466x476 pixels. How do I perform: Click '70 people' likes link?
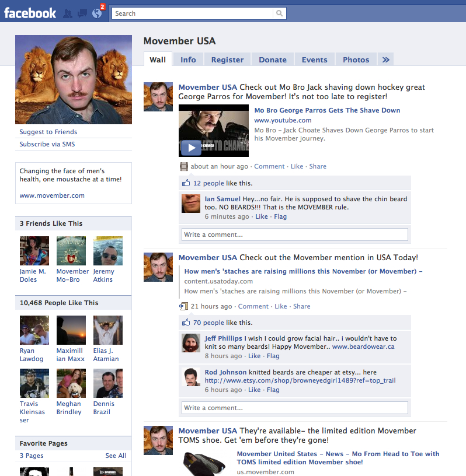208,323
